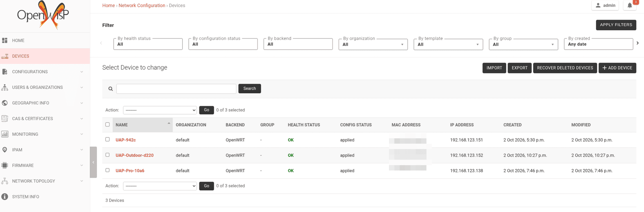The width and height of the screenshot is (644, 212).
Task: Click IP address 192.168.123.152
Action: [466, 155]
